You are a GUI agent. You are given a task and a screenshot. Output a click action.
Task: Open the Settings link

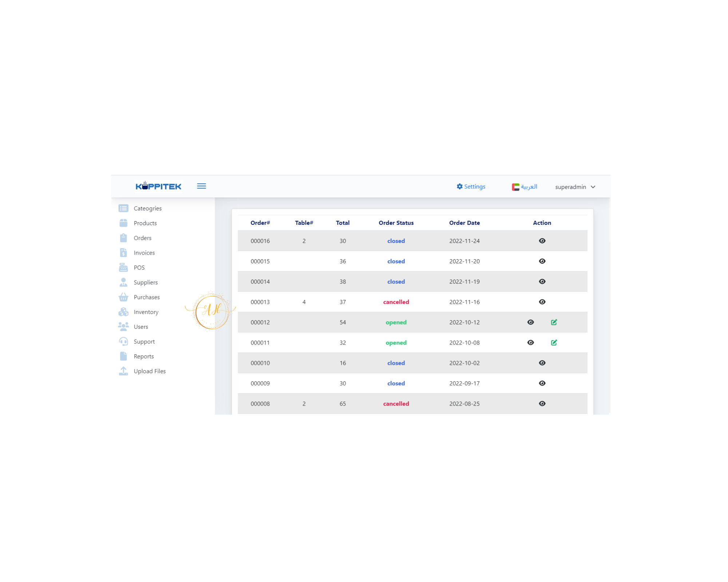(x=475, y=187)
